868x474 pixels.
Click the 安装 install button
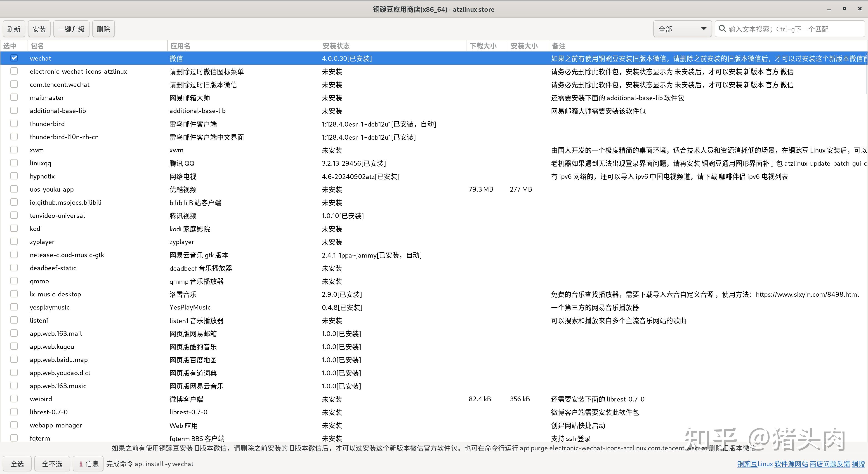tap(39, 29)
